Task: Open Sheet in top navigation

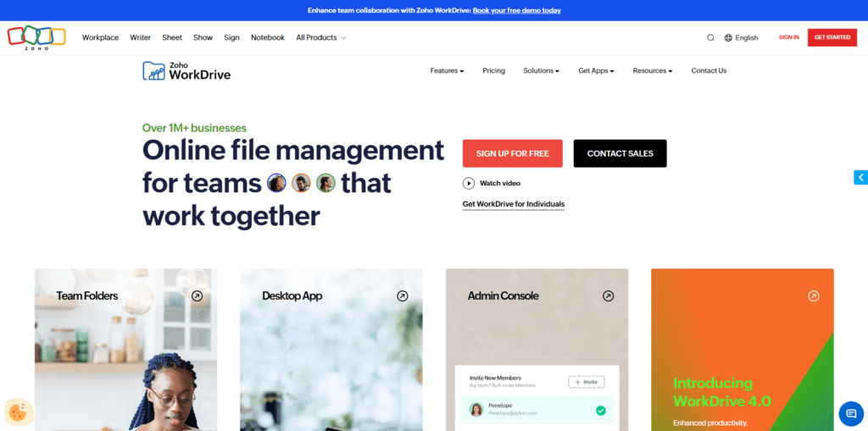Action: (171, 37)
